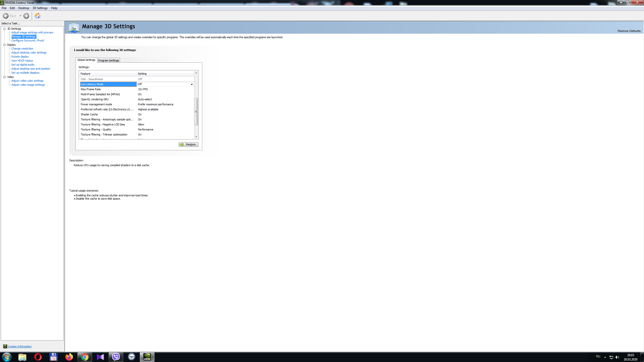Open Set up digital audio
The width and height of the screenshot is (644, 362).
click(23, 65)
